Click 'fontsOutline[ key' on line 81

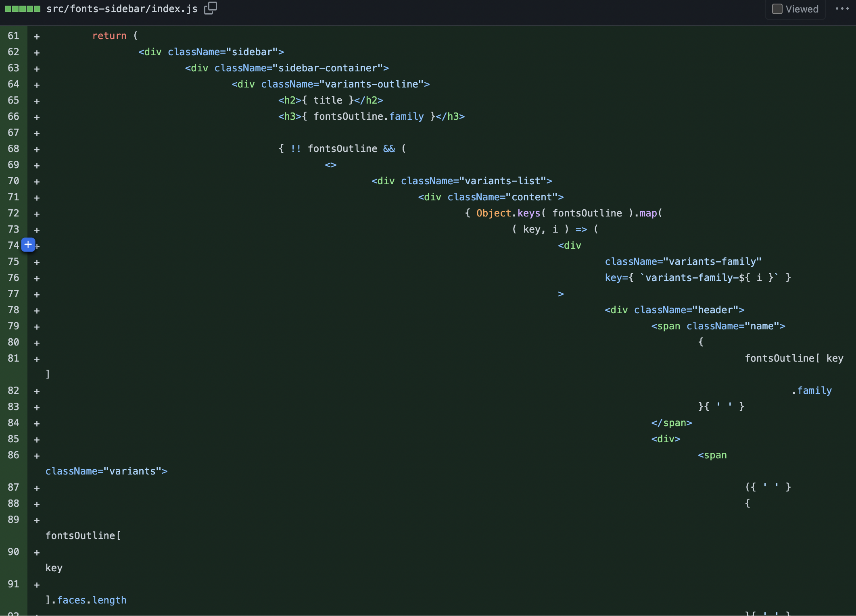point(794,358)
